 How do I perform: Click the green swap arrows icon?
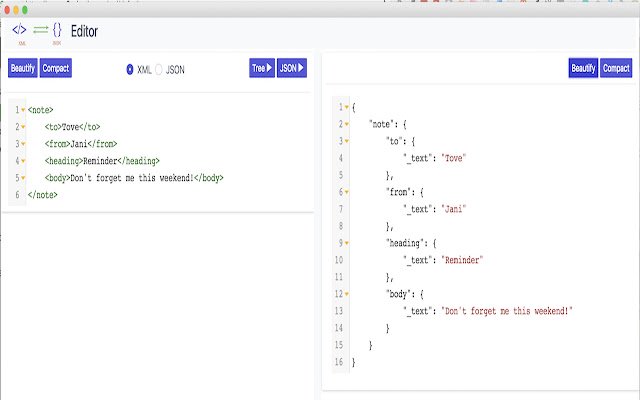pyautogui.click(x=41, y=30)
